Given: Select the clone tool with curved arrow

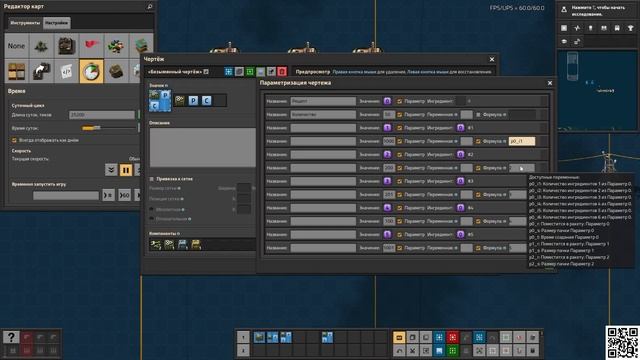Looking at the screenshot, I should [x=41, y=71].
